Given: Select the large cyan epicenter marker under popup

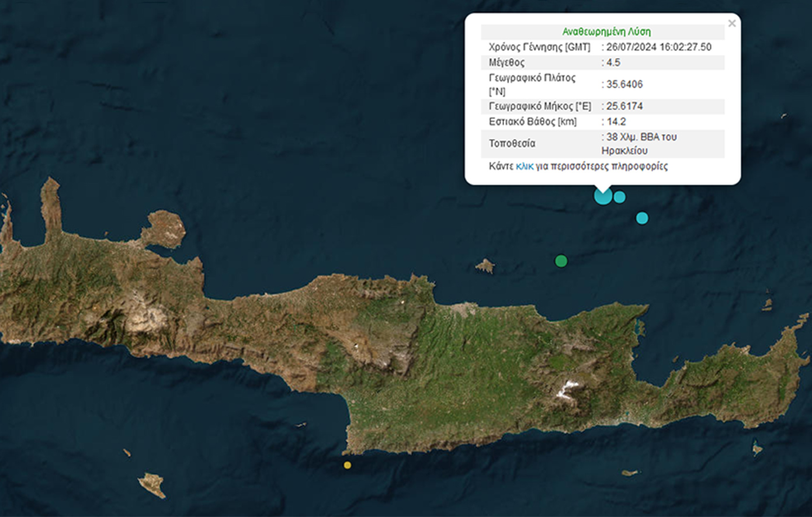Looking at the screenshot, I should coord(603,195).
